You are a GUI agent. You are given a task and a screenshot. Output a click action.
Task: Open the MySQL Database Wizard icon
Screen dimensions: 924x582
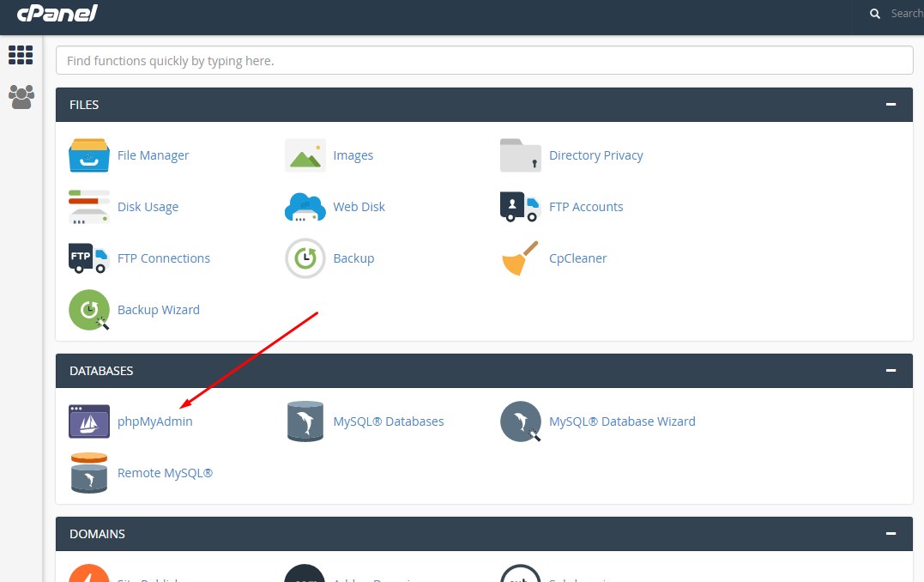click(x=520, y=421)
